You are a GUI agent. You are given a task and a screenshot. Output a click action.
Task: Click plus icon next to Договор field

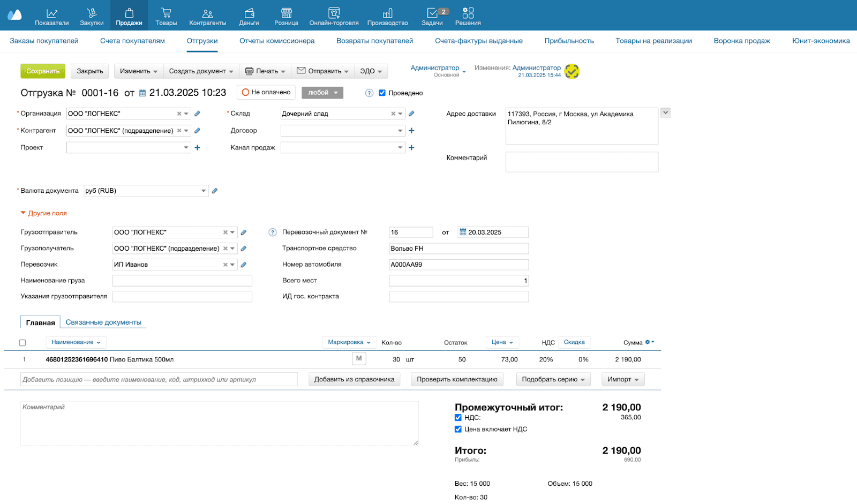[411, 131]
